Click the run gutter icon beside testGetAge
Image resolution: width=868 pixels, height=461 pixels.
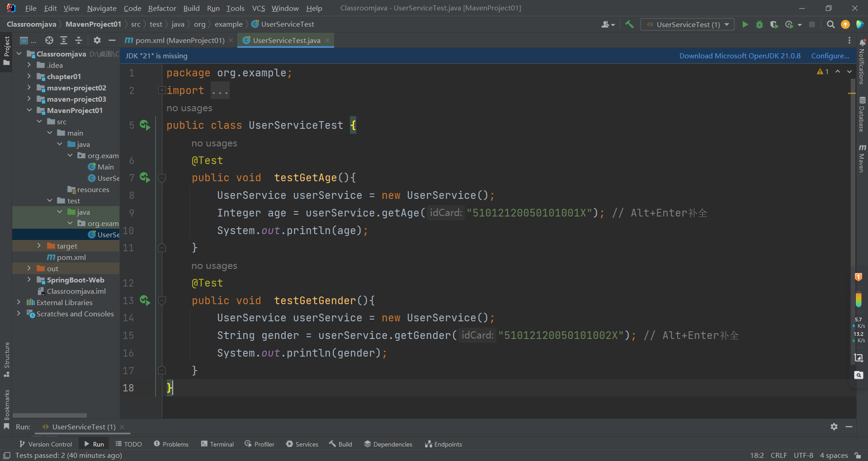[x=145, y=178]
